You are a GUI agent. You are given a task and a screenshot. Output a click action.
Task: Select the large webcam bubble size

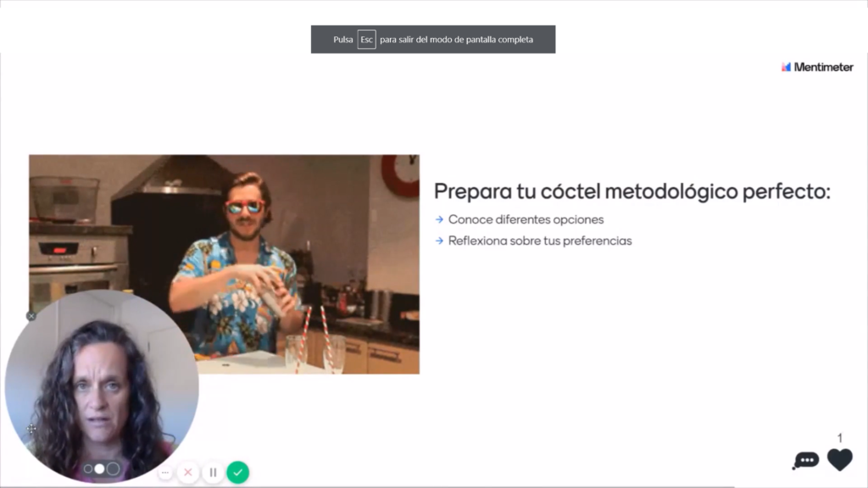113,469
